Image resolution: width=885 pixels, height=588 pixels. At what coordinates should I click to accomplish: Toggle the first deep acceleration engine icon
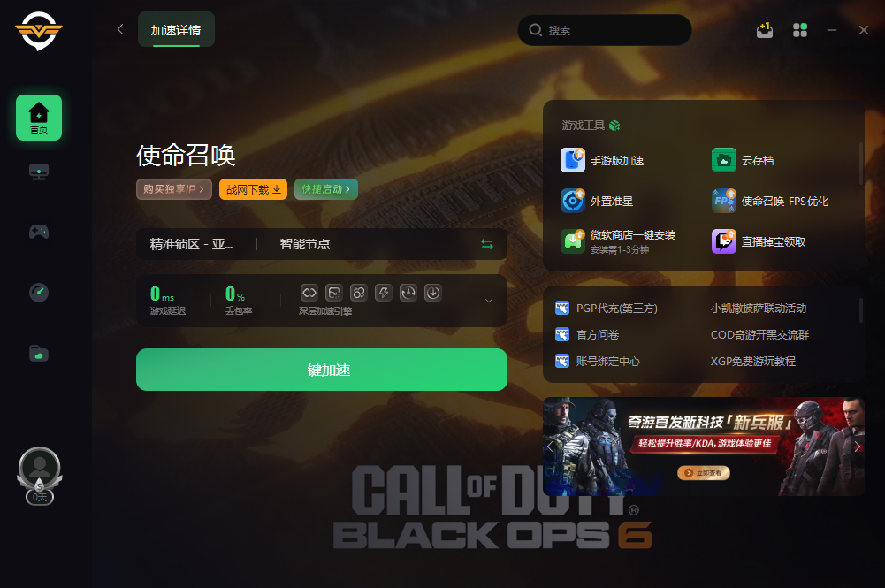tap(309, 293)
